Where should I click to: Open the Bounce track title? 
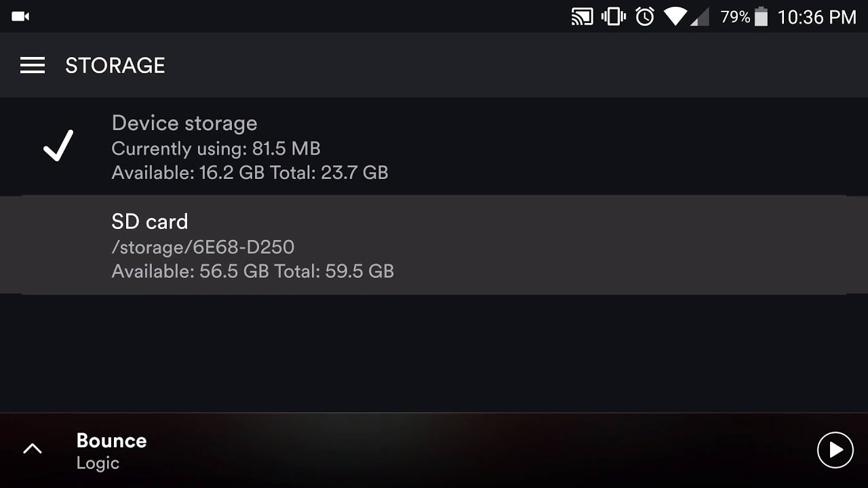(x=111, y=441)
